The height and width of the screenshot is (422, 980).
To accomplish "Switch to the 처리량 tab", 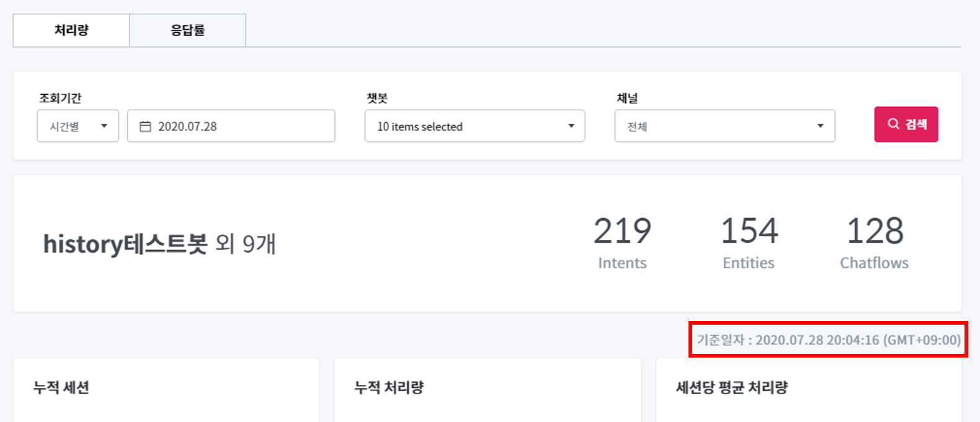I will (x=71, y=30).
